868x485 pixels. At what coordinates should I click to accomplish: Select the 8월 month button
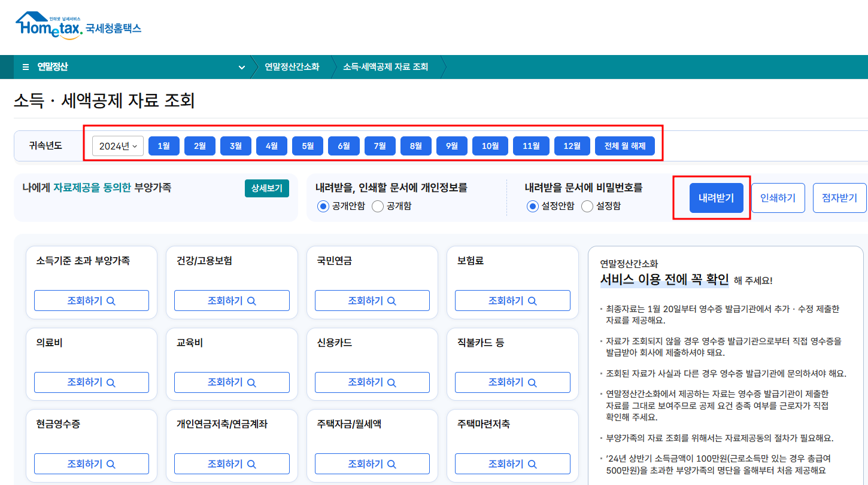coord(416,146)
